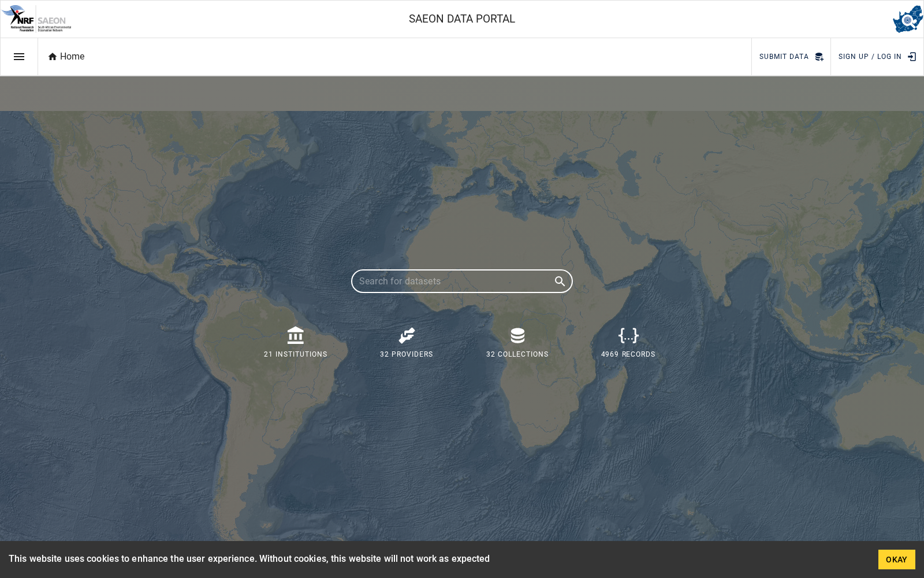Click the cookie notice message text

click(x=249, y=559)
